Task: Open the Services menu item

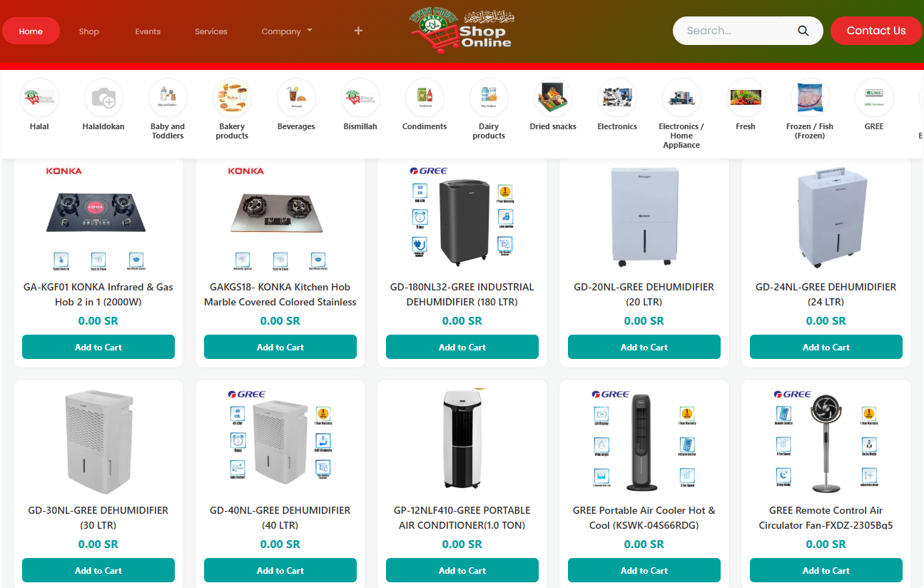Action: (x=211, y=31)
